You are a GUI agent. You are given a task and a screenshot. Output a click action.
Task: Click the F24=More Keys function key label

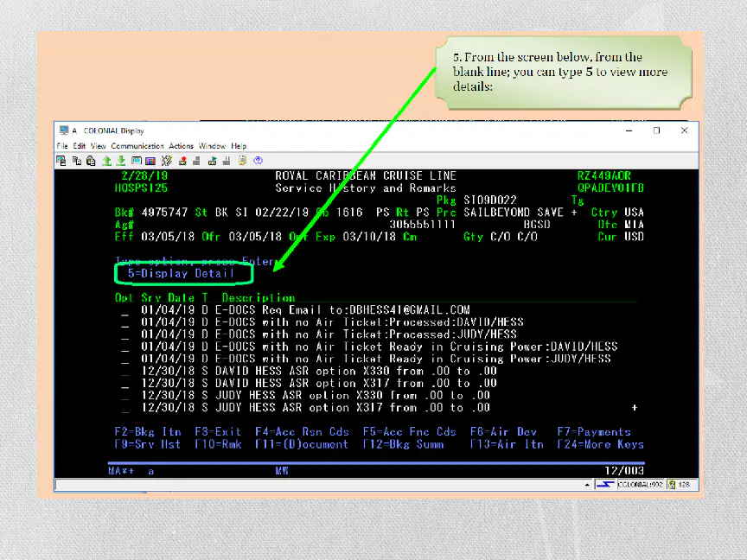click(x=601, y=445)
